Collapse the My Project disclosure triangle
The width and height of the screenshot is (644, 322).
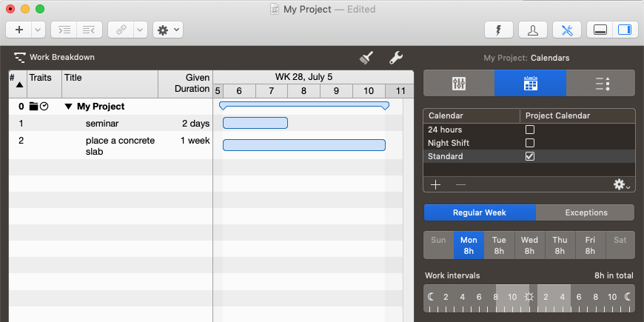(x=69, y=107)
